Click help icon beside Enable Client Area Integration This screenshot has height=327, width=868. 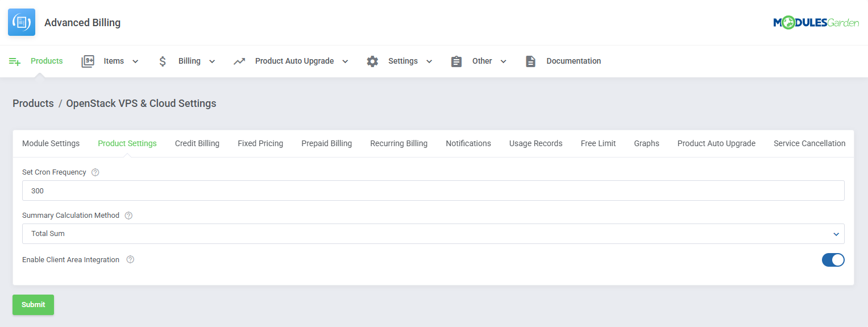pyautogui.click(x=130, y=260)
